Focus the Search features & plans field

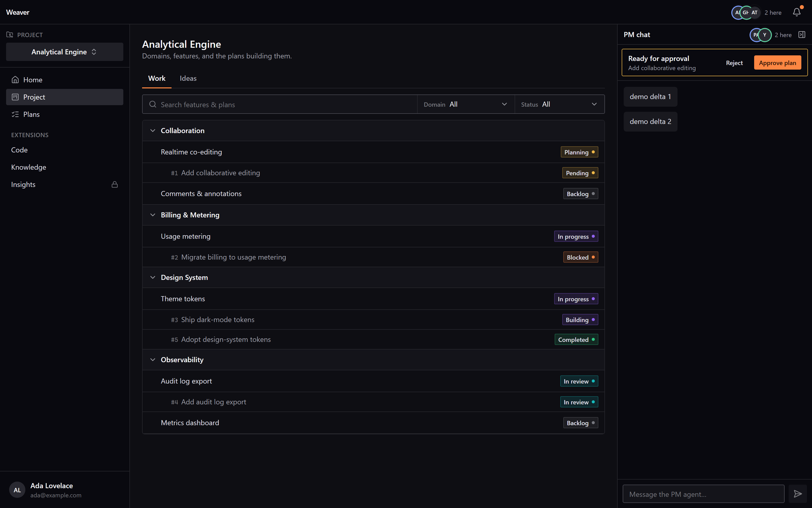coord(279,104)
